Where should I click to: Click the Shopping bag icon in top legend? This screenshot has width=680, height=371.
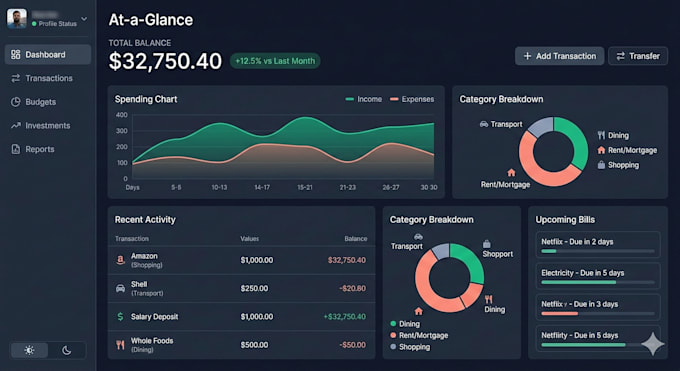point(601,165)
